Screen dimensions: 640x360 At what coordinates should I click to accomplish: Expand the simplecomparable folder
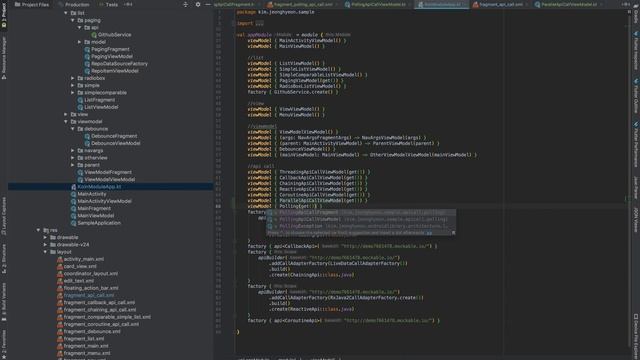click(x=73, y=93)
